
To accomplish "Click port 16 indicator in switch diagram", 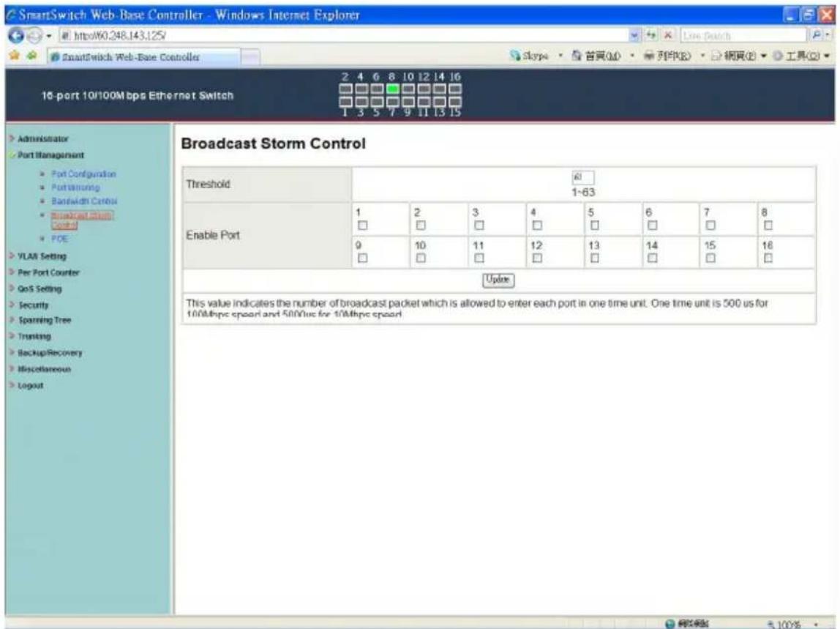I will (x=455, y=89).
